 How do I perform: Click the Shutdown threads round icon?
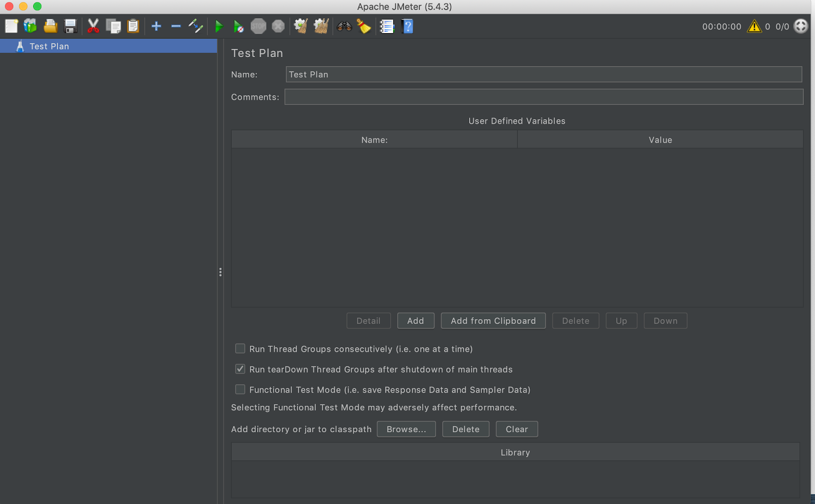[x=278, y=26]
